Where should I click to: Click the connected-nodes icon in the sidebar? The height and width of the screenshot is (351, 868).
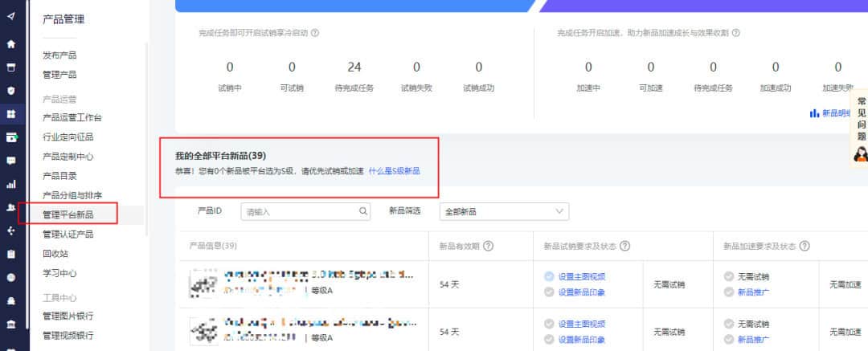(11, 231)
